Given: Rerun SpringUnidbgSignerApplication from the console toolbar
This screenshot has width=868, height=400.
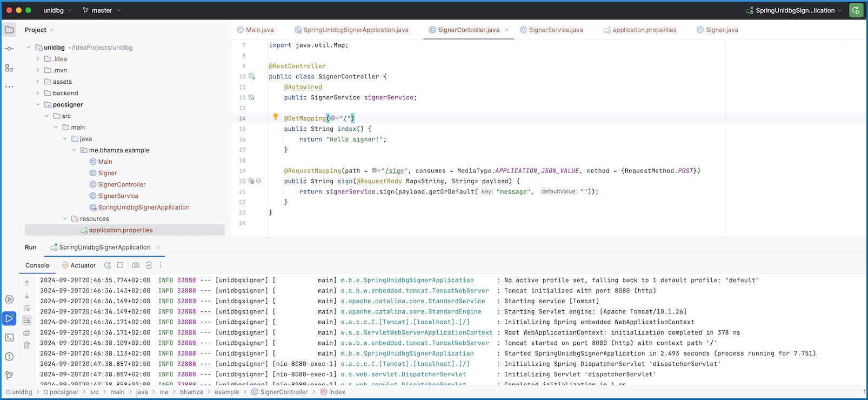Looking at the screenshot, I should pyautogui.click(x=108, y=265).
